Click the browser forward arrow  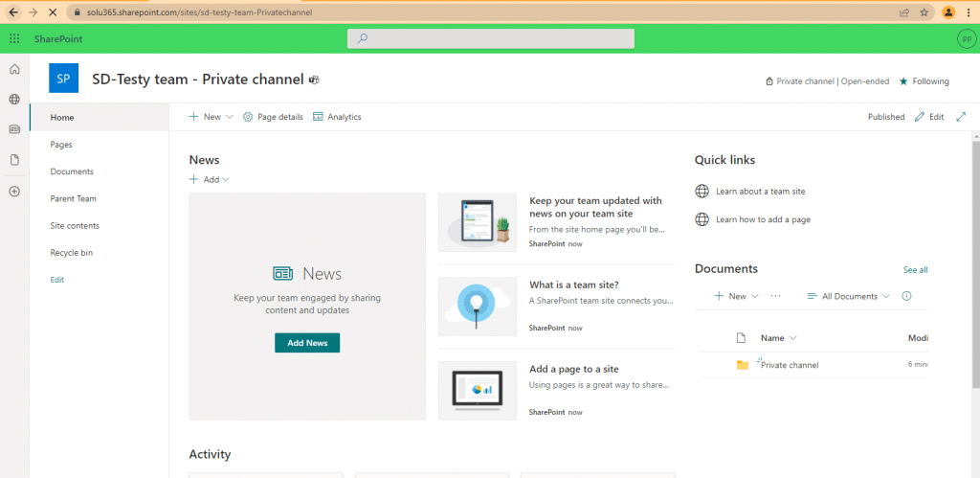click(33, 11)
